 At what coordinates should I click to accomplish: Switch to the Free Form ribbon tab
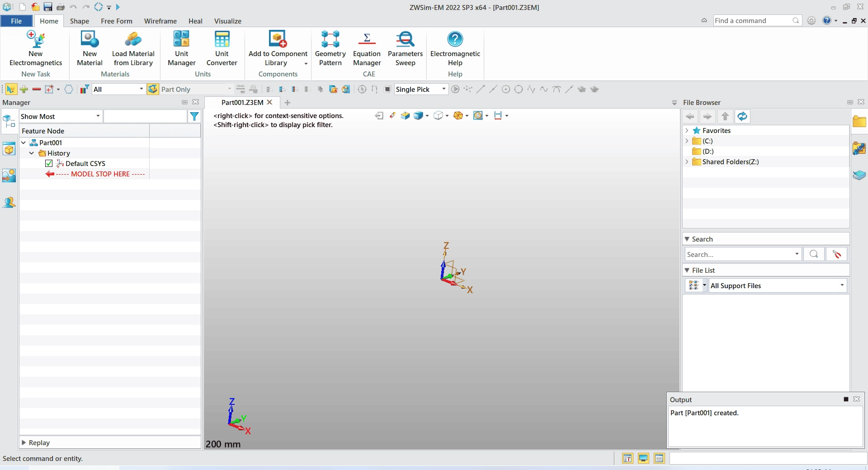point(117,21)
